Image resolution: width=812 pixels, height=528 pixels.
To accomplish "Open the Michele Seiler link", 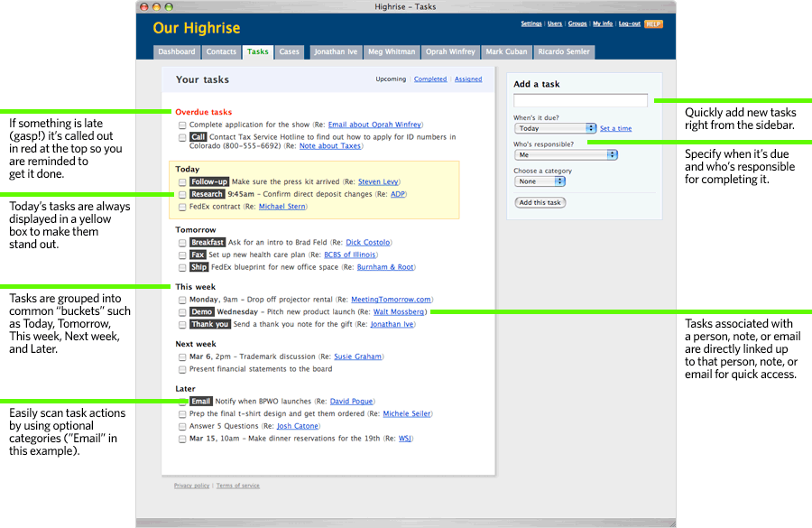I will [x=407, y=414].
